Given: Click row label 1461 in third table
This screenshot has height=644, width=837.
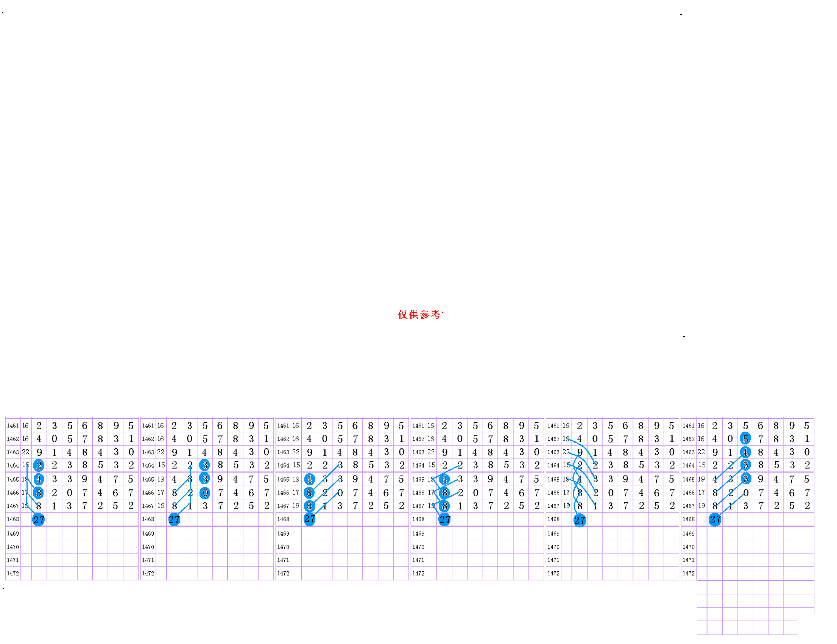Looking at the screenshot, I should 283,426.
